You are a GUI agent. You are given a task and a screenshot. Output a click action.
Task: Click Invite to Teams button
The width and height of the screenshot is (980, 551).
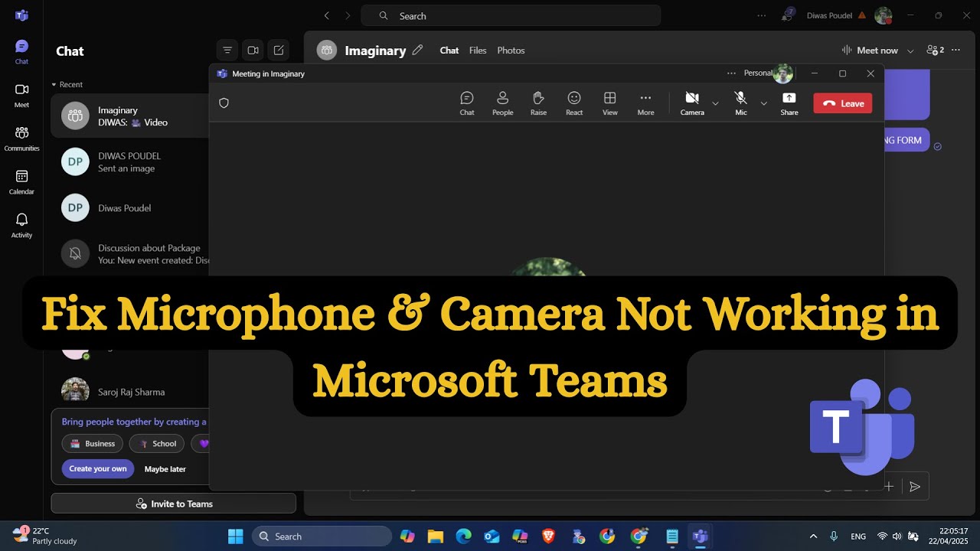point(174,504)
